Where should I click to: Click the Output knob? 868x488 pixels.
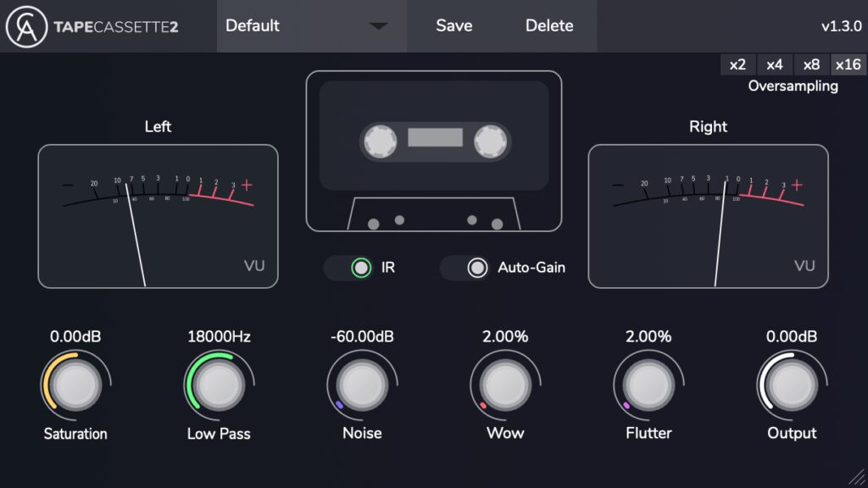(792, 385)
